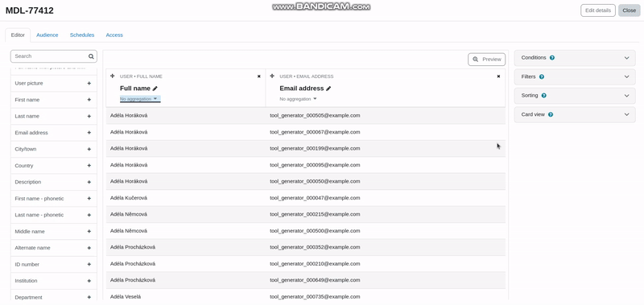
Task: Switch to the Schedules tab
Action: pyautogui.click(x=82, y=35)
